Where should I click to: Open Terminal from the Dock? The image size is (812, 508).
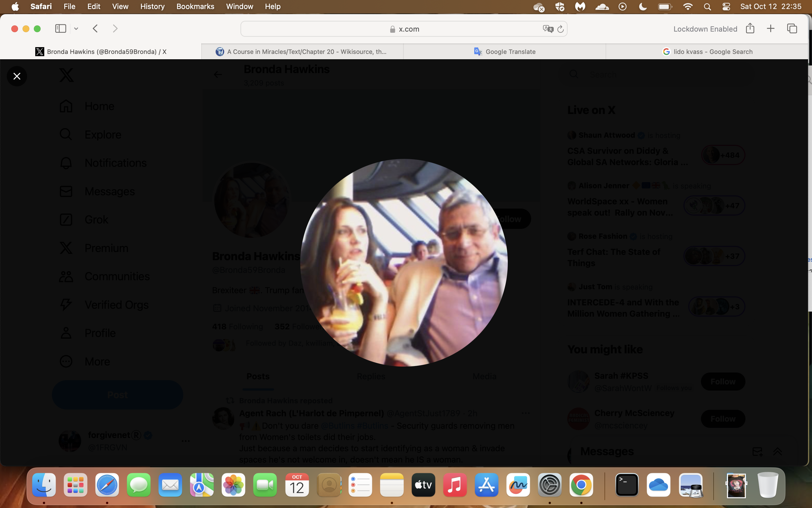click(x=627, y=485)
